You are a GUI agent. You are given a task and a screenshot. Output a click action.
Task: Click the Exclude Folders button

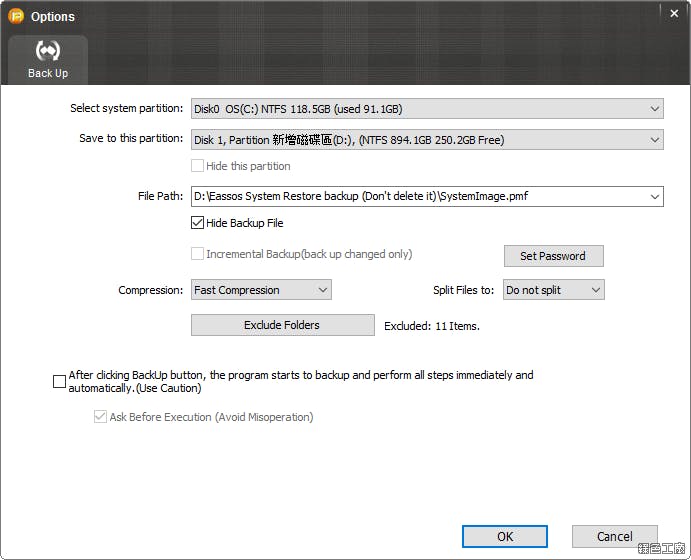[x=282, y=325]
